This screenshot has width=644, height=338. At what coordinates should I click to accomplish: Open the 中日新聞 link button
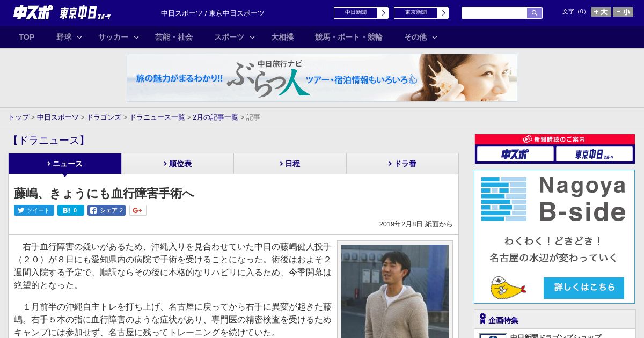[x=356, y=12]
